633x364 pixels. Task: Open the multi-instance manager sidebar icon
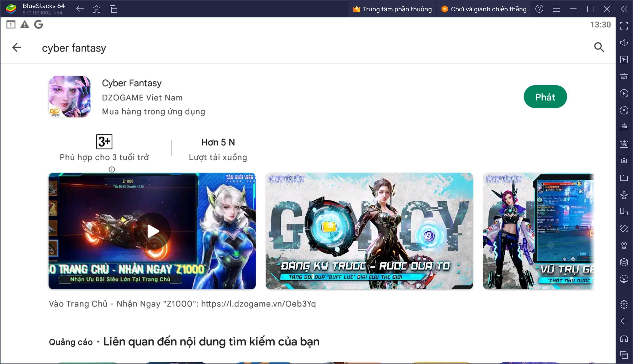pos(624,262)
